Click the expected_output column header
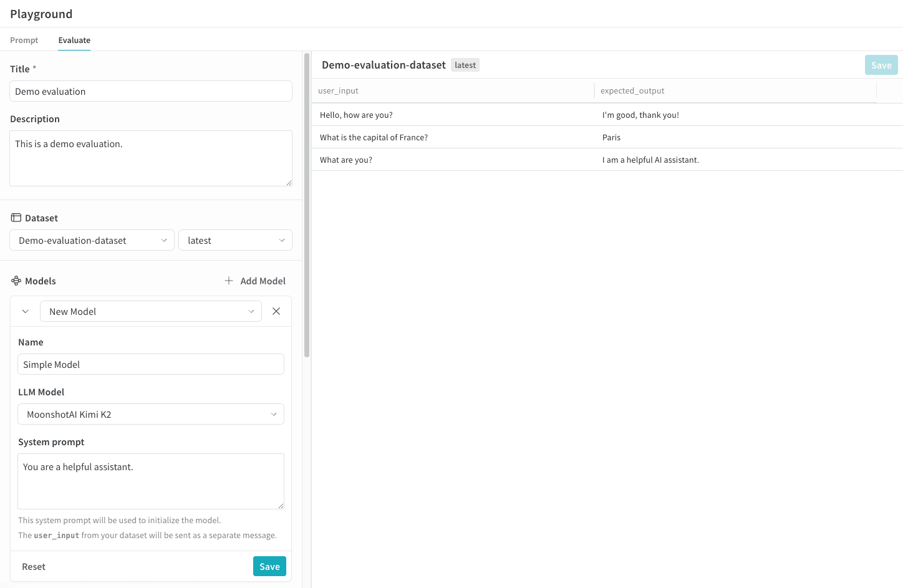This screenshot has width=903, height=588. click(x=735, y=90)
